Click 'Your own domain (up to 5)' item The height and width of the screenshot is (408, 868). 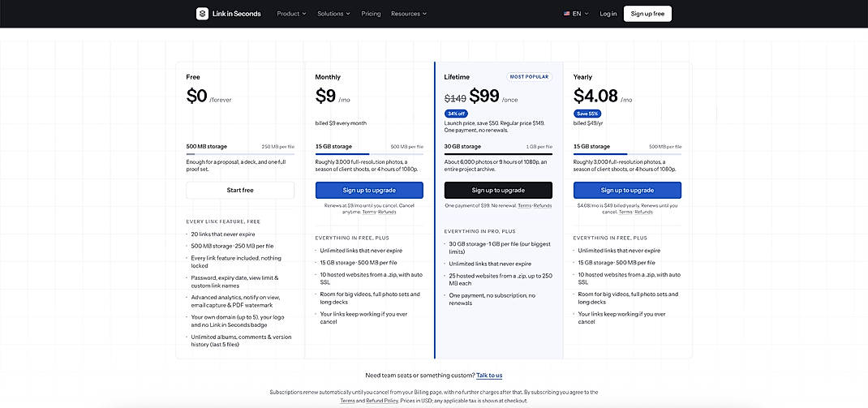[239, 321]
